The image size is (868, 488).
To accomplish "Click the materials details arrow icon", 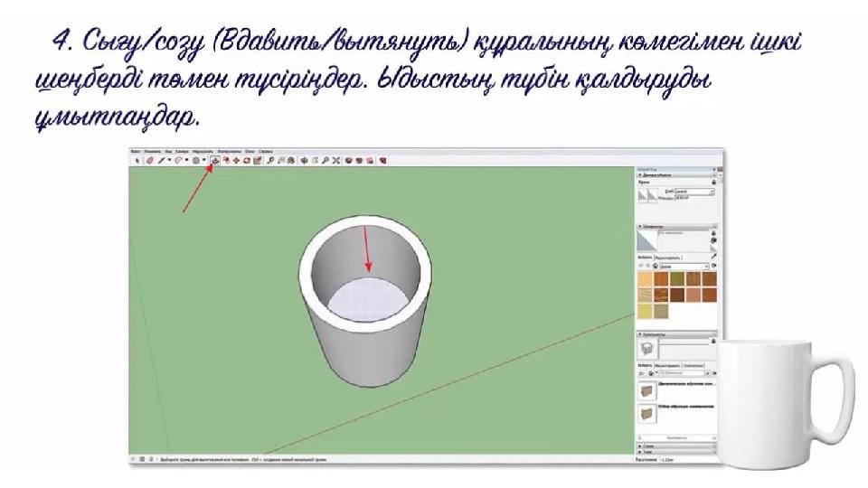I will 713,266.
